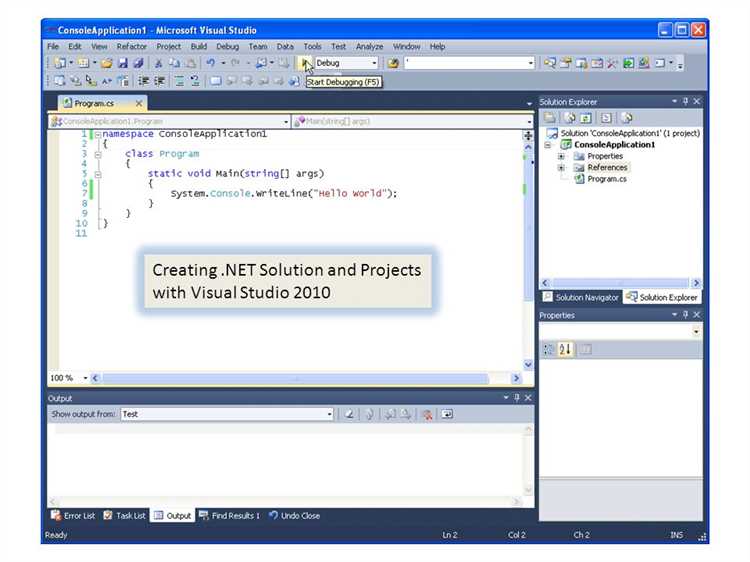Click the Solution Explorer Properties icon
This screenshot has width=750, height=562.
tap(550, 118)
